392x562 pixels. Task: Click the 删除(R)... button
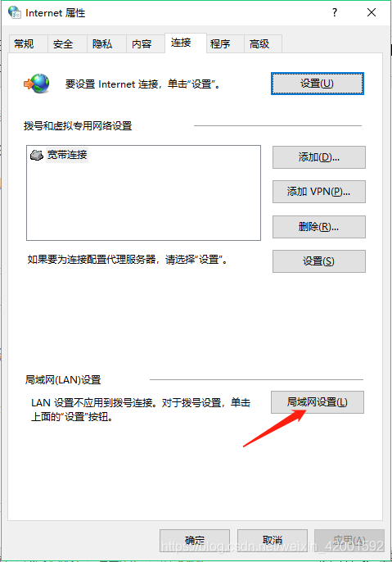[319, 227]
